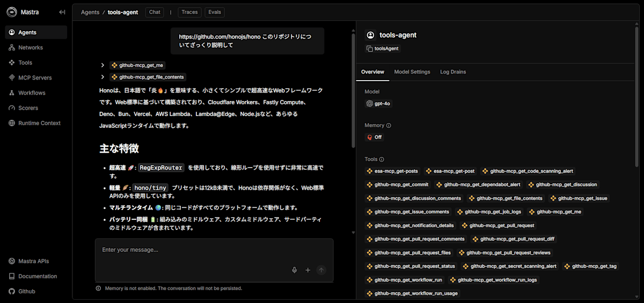Image resolution: width=644 pixels, height=303 pixels.
Task: Collapse the sidebar with arrow icon
Action: [x=62, y=12]
